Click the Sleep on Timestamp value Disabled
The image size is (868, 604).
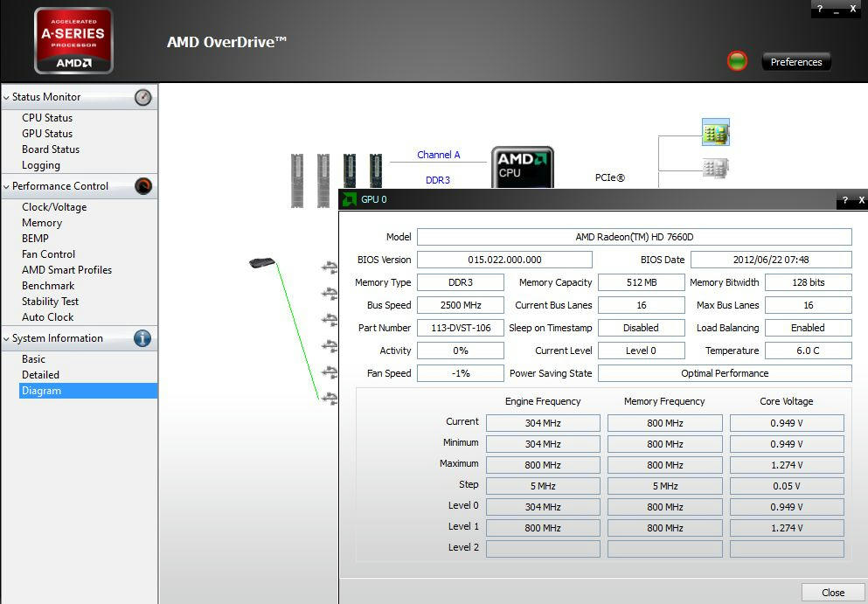click(642, 328)
